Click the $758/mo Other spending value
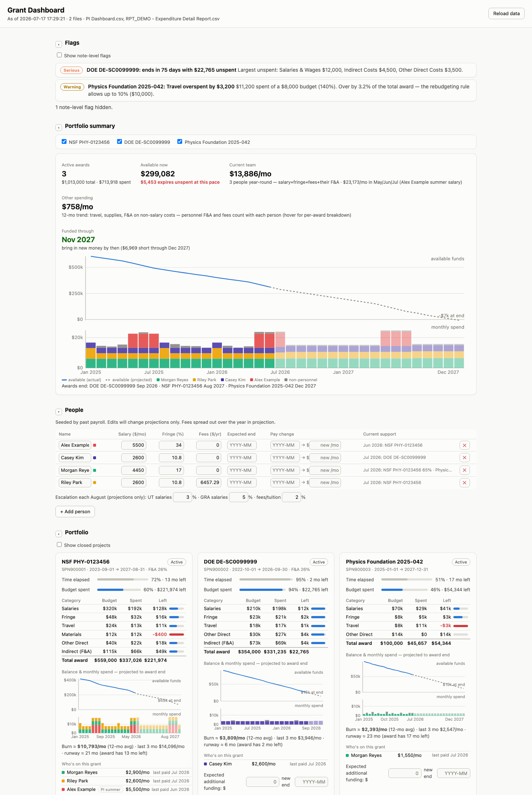 [x=78, y=207]
